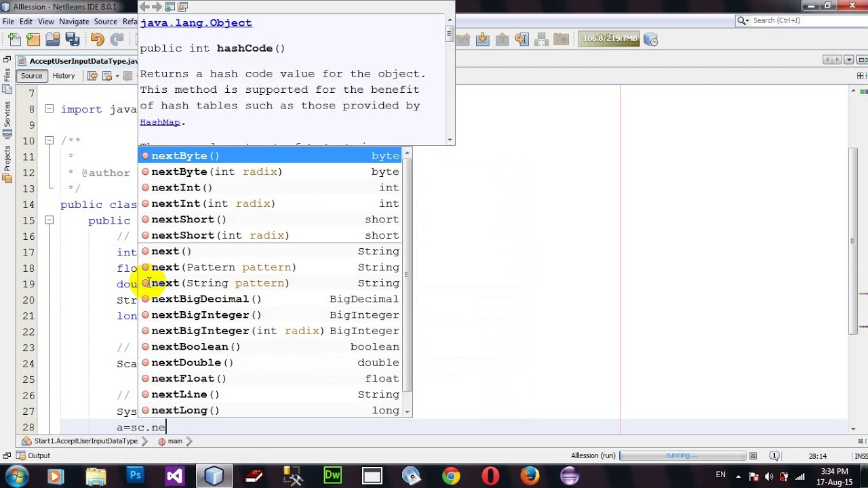868x488 pixels.
Task: Open the Edit menu
Action: [x=26, y=21]
